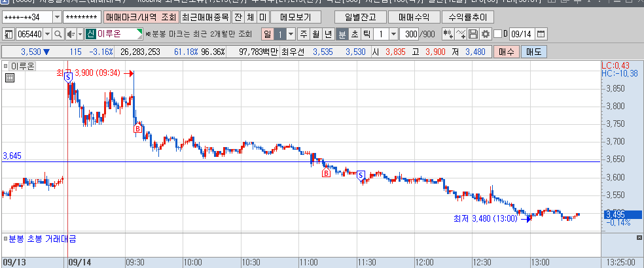This screenshot has width=644, height=268.
Task: Close the lower 거래대금 panel with X
Action: (639, 238)
